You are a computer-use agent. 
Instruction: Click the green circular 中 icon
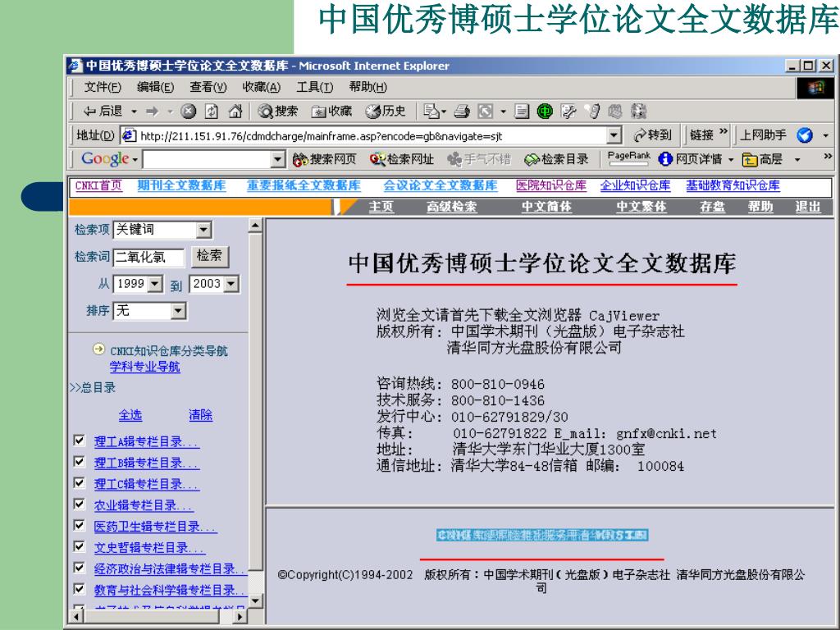(545, 112)
